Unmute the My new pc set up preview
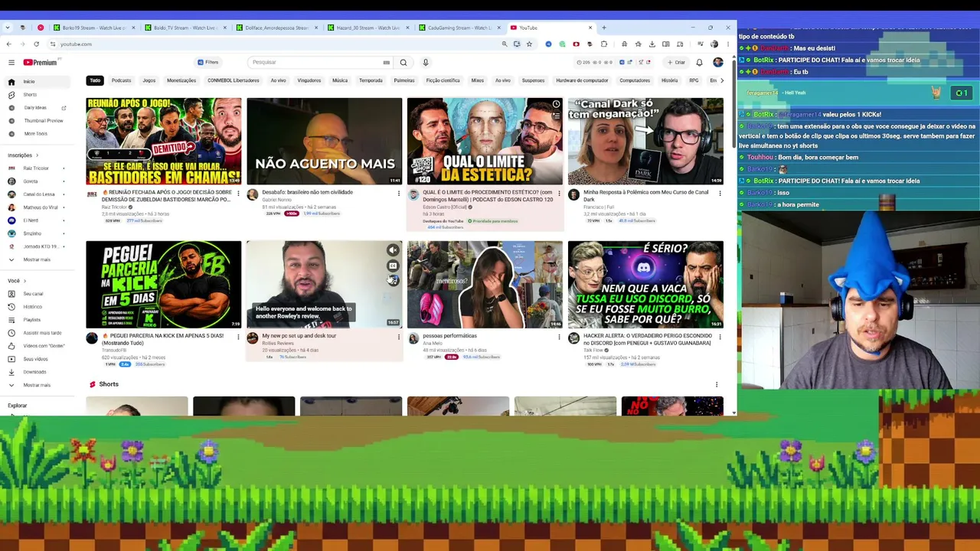The width and height of the screenshot is (980, 551). point(393,249)
